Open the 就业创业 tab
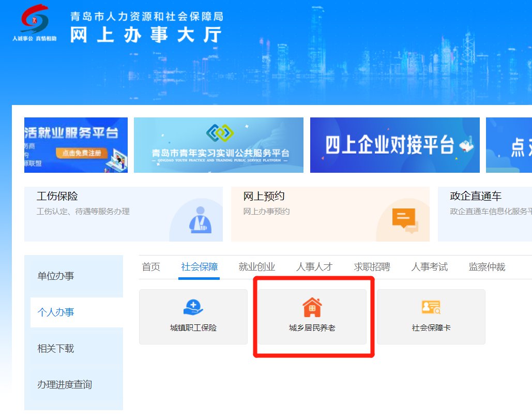This screenshot has width=532, height=419. click(257, 267)
